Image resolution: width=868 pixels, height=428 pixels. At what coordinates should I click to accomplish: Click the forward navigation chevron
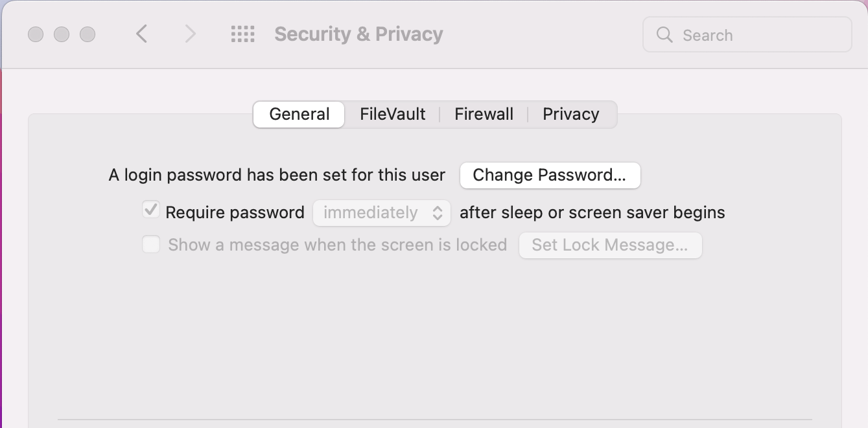(190, 34)
